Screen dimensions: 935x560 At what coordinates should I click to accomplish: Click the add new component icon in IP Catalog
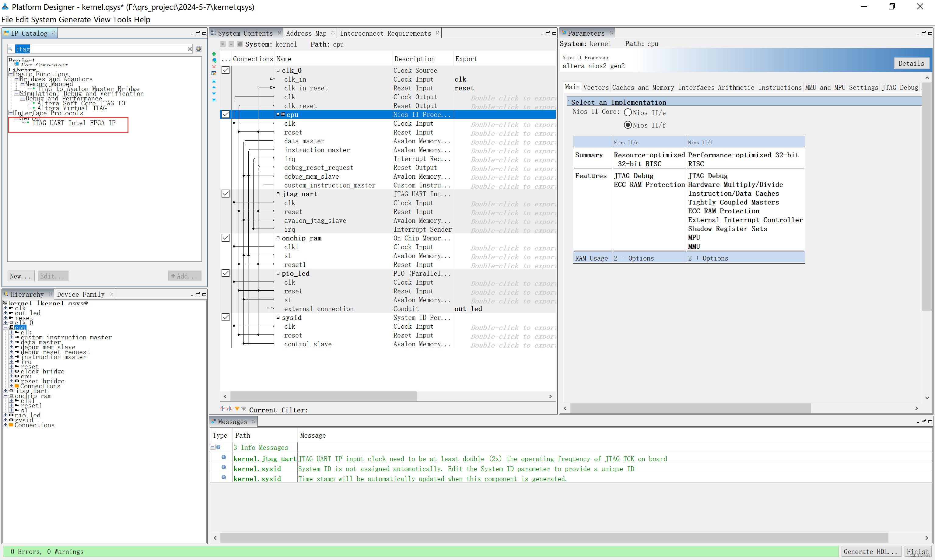[x=19, y=275]
